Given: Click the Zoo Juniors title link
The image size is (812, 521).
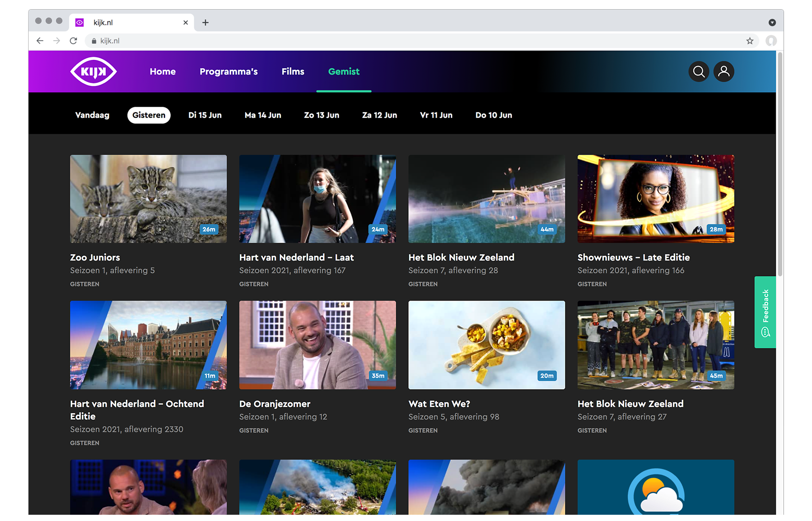Looking at the screenshot, I should [x=95, y=257].
